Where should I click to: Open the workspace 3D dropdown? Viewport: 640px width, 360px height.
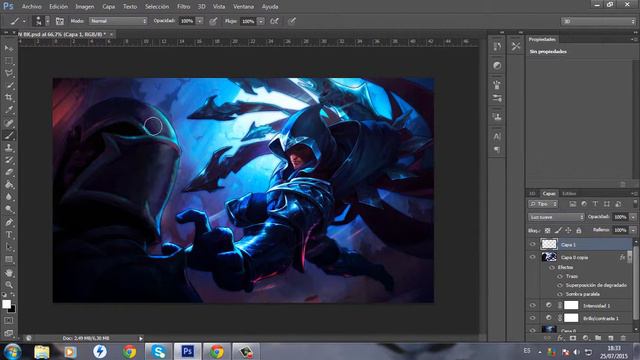tap(598, 21)
